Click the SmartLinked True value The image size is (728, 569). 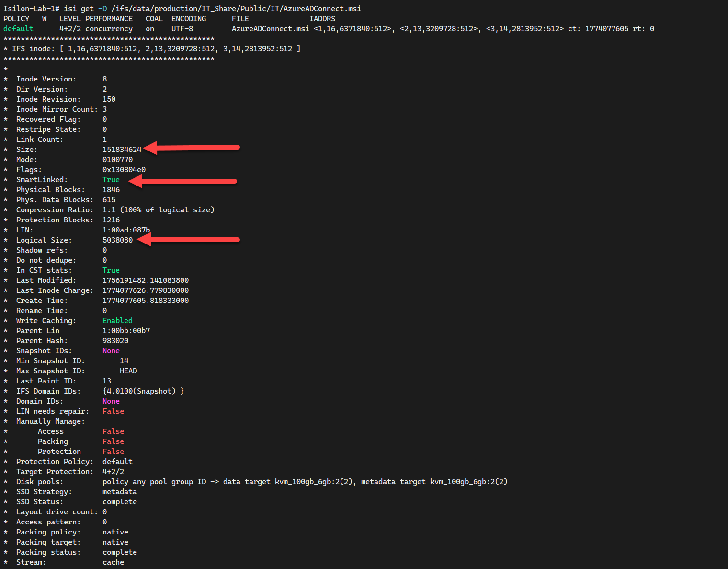coord(111,179)
